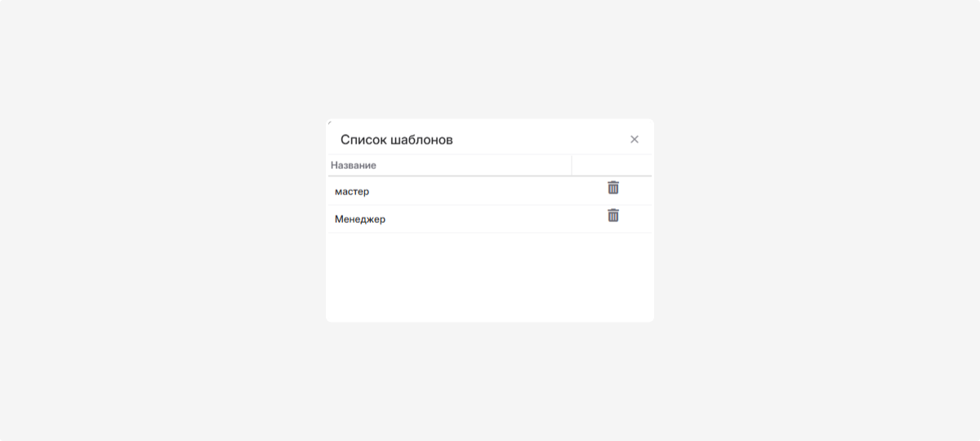Click blank space in the мастер row middle

click(474, 191)
